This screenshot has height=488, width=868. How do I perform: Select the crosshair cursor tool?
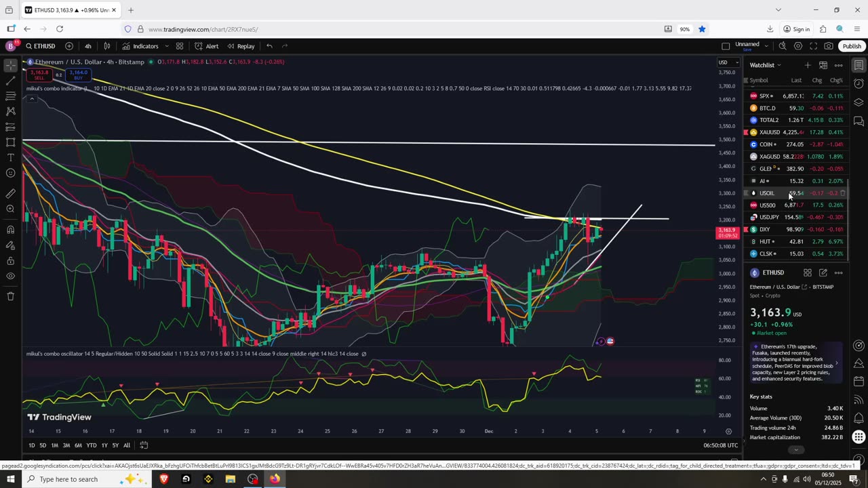(10, 65)
